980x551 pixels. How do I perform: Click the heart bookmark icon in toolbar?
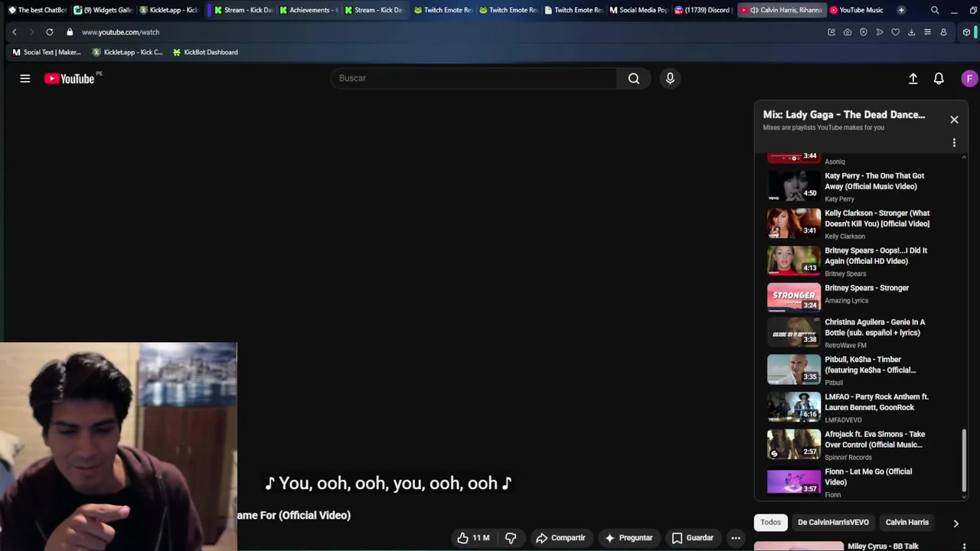click(x=895, y=32)
